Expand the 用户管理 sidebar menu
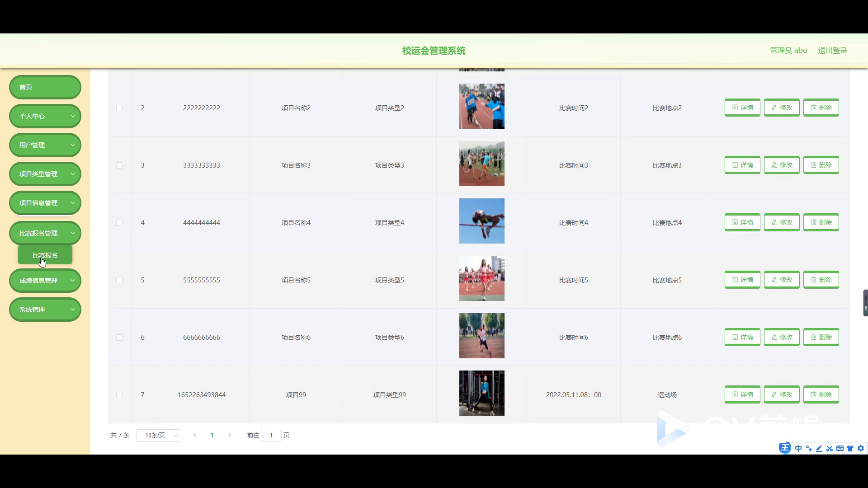 click(45, 145)
